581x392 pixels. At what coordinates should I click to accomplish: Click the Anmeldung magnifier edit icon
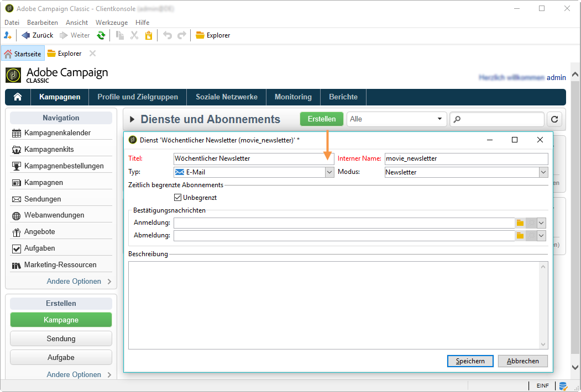point(531,223)
